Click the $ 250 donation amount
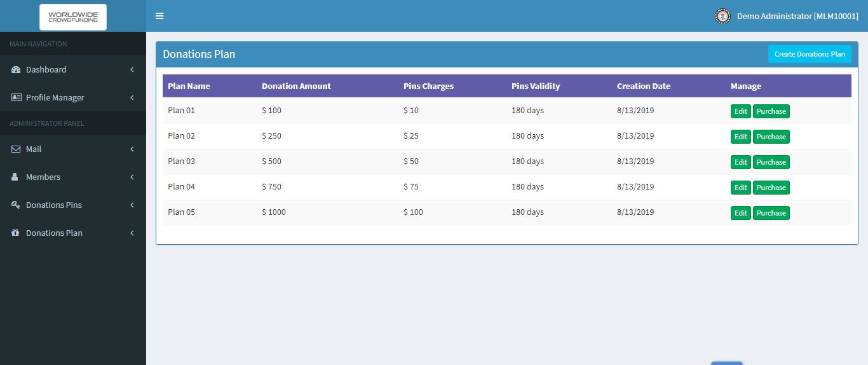Image resolution: width=868 pixels, height=365 pixels. pyautogui.click(x=271, y=135)
